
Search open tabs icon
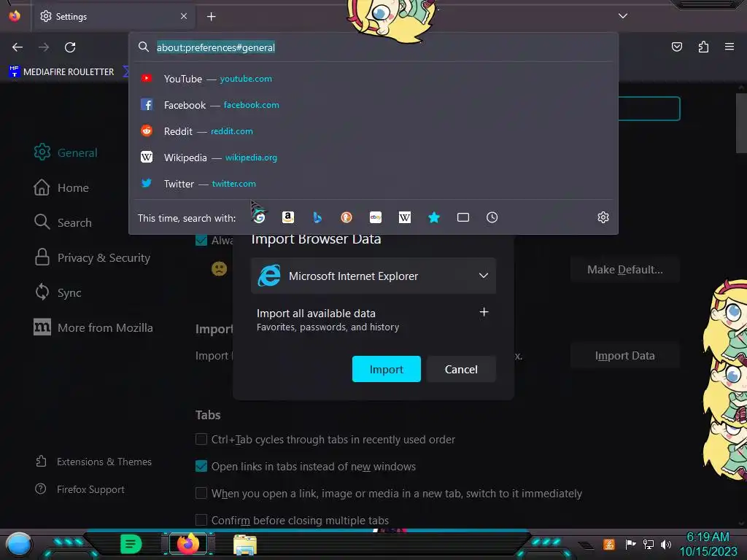(x=463, y=217)
